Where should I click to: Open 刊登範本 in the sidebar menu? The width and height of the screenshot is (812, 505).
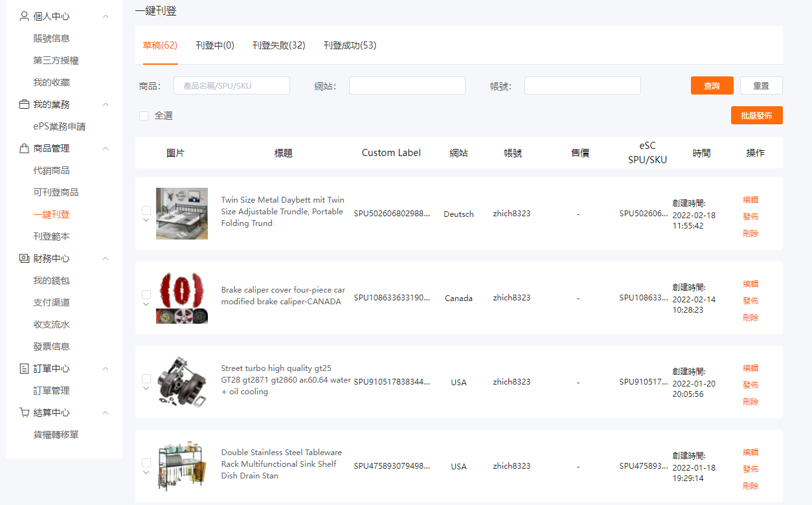pyautogui.click(x=51, y=236)
